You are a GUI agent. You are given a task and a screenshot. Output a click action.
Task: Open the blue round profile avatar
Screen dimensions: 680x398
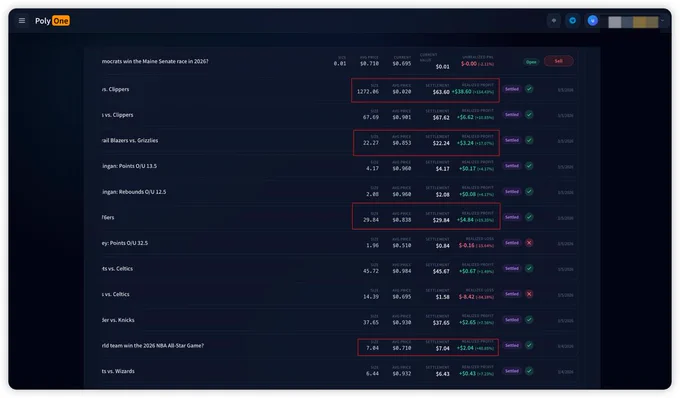click(x=592, y=20)
